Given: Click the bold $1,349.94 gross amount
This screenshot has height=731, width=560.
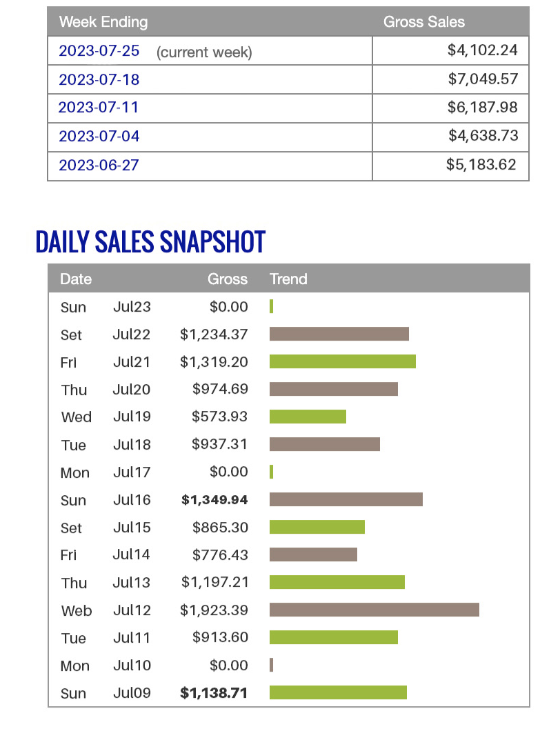Looking at the screenshot, I should [214, 499].
